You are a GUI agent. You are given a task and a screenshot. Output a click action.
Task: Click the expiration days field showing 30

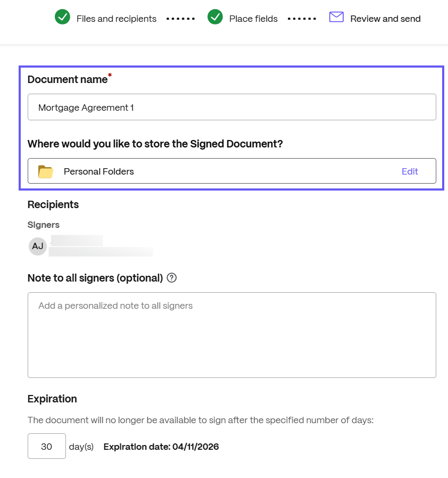click(46, 446)
